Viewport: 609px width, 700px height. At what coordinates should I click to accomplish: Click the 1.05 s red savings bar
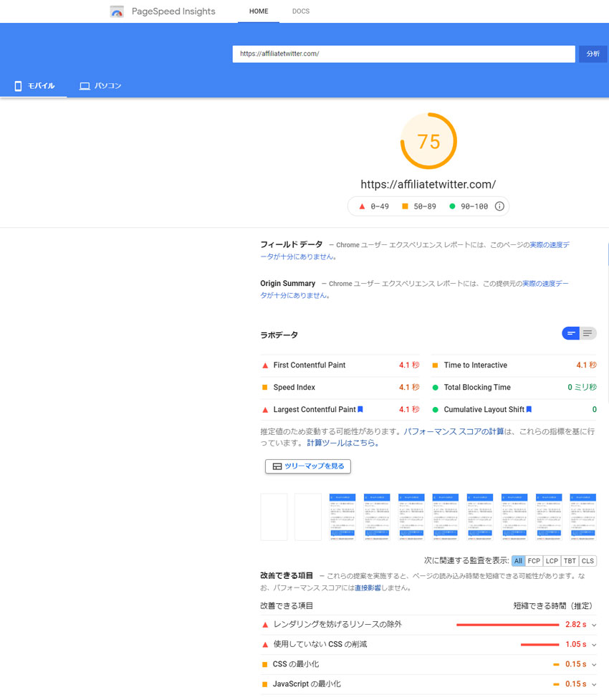click(540, 645)
